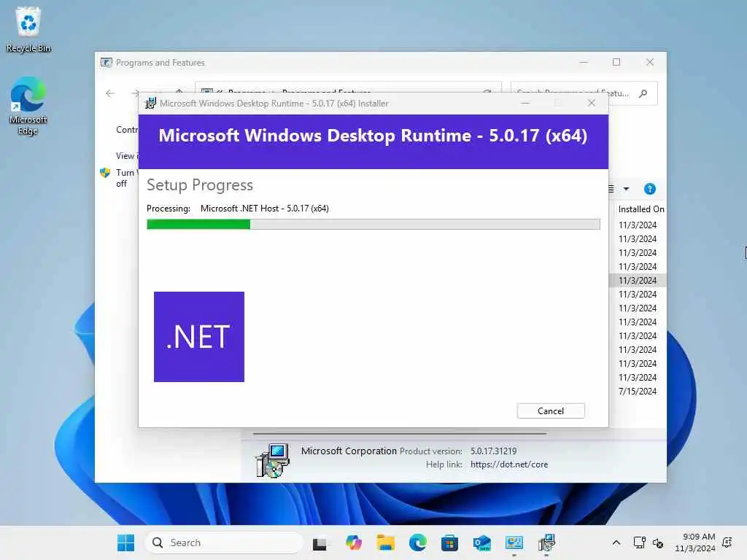Minimize the installer window
The width and height of the screenshot is (747, 560).
point(525,103)
